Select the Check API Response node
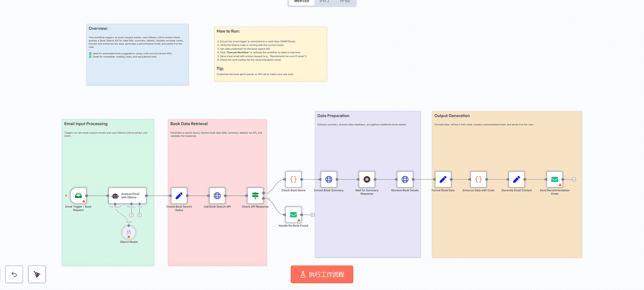This screenshot has width=644, height=290. (255, 196)
